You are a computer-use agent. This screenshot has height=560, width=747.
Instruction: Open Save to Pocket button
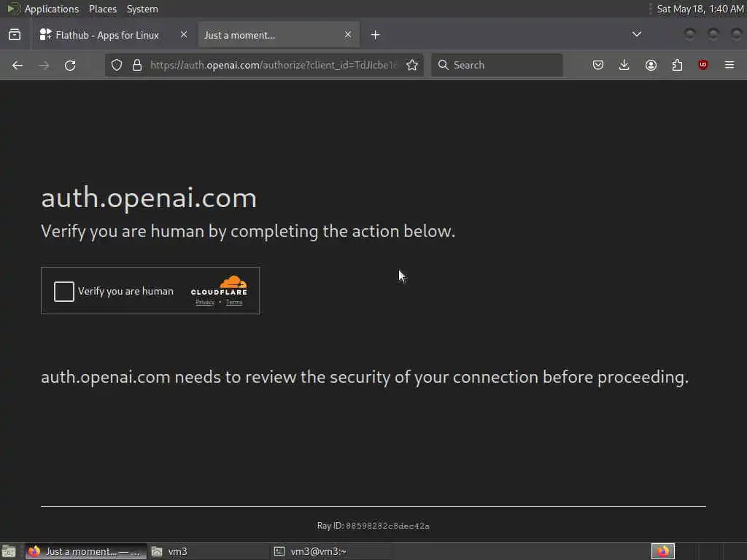click(598, 65)
